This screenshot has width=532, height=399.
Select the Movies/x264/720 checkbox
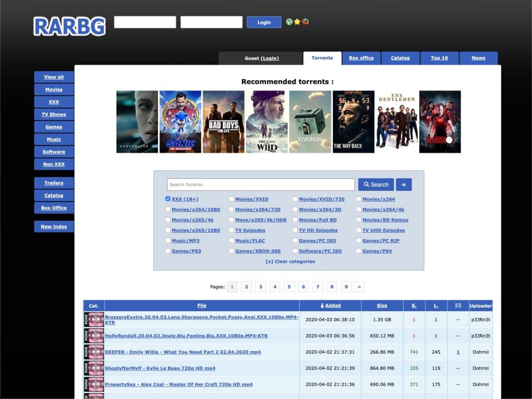coord(231,209)
